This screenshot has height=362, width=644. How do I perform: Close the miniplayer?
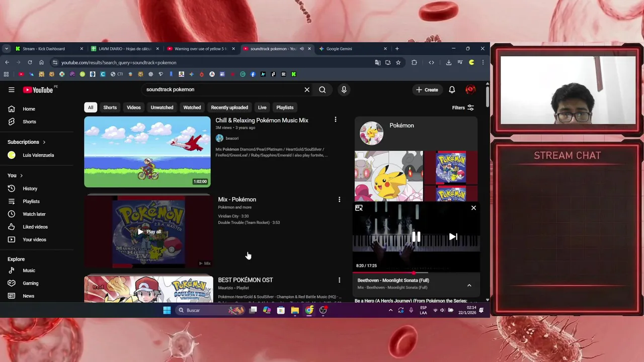(473, 208)
